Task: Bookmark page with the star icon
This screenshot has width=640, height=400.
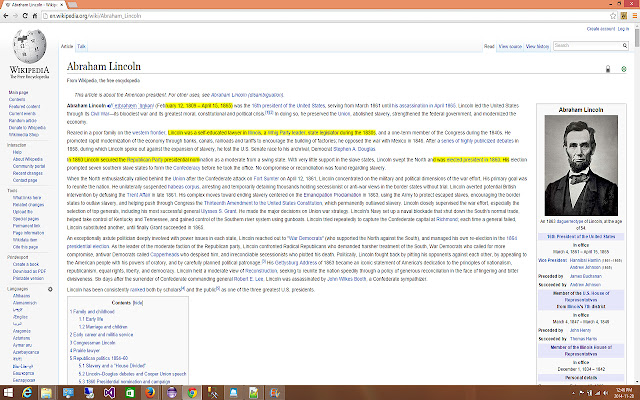Action: coord(613,16)
